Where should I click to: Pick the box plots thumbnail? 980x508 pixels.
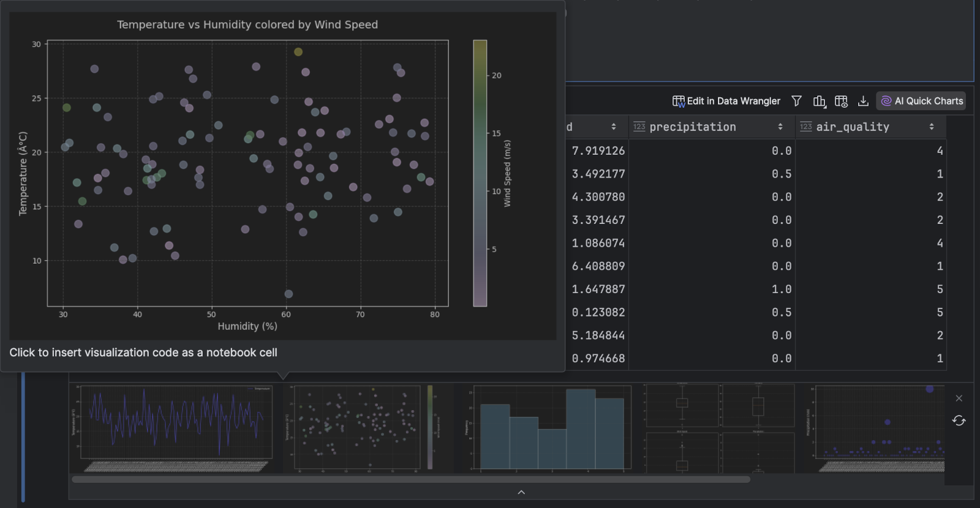pos(720,428)
